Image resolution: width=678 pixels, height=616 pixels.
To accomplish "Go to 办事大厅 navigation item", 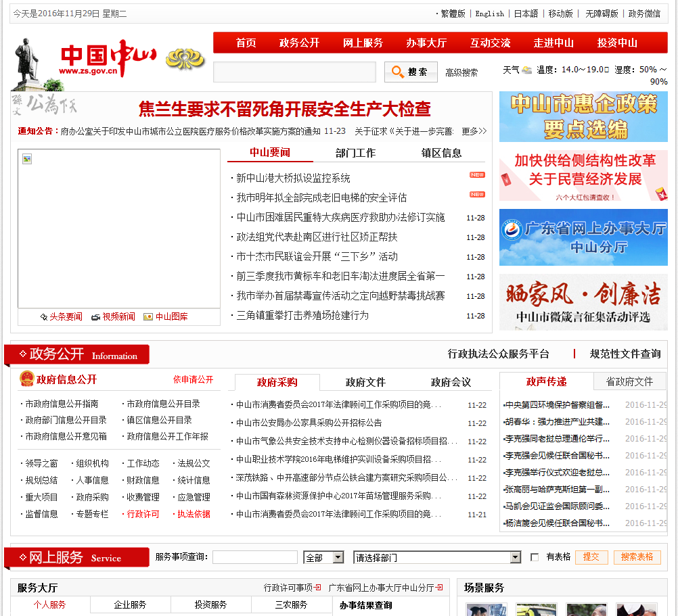I will (x=426, y=43).
